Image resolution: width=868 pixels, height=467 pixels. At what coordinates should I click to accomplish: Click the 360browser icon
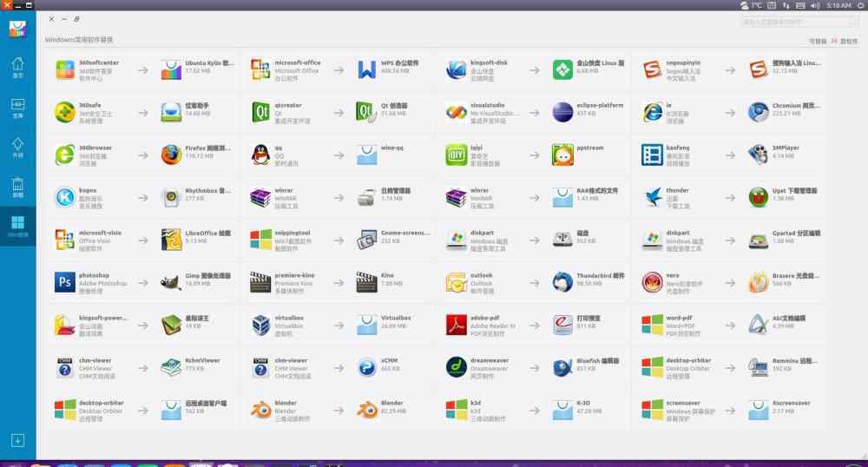pos(65,155)
